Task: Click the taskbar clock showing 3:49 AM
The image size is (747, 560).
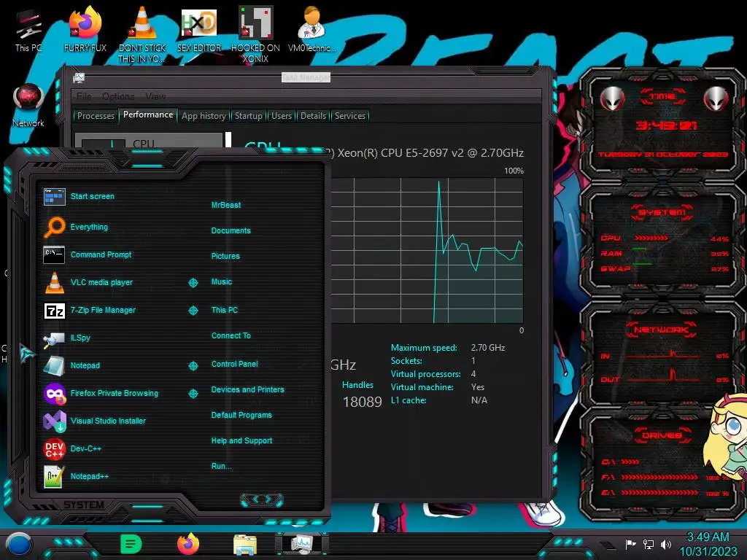Action: [x=708, y=537]
